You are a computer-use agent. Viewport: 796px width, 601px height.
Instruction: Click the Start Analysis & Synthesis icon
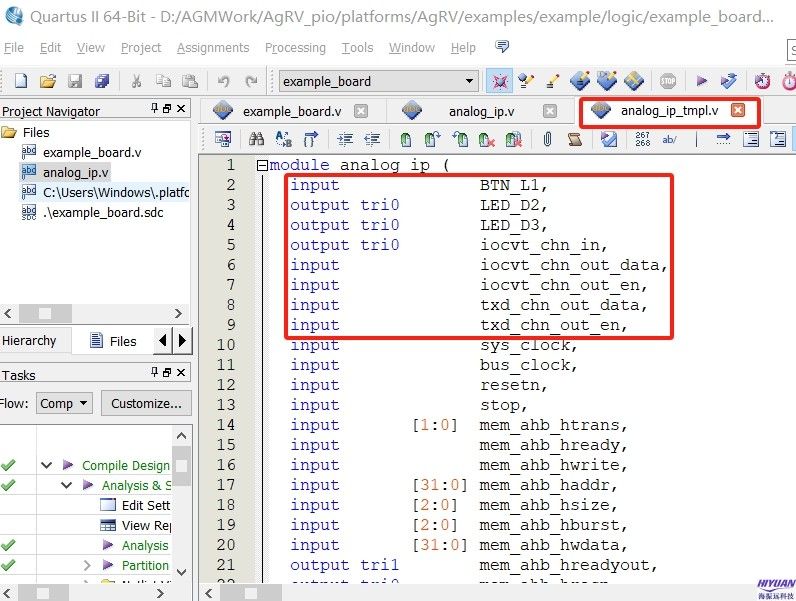pos(728,81)
